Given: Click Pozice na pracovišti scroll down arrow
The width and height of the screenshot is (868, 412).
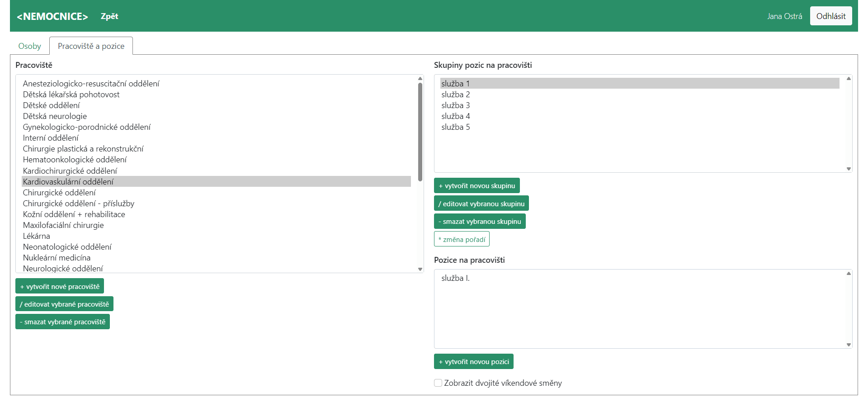Looking at the screenshot, I should click(x=849, y=345).
